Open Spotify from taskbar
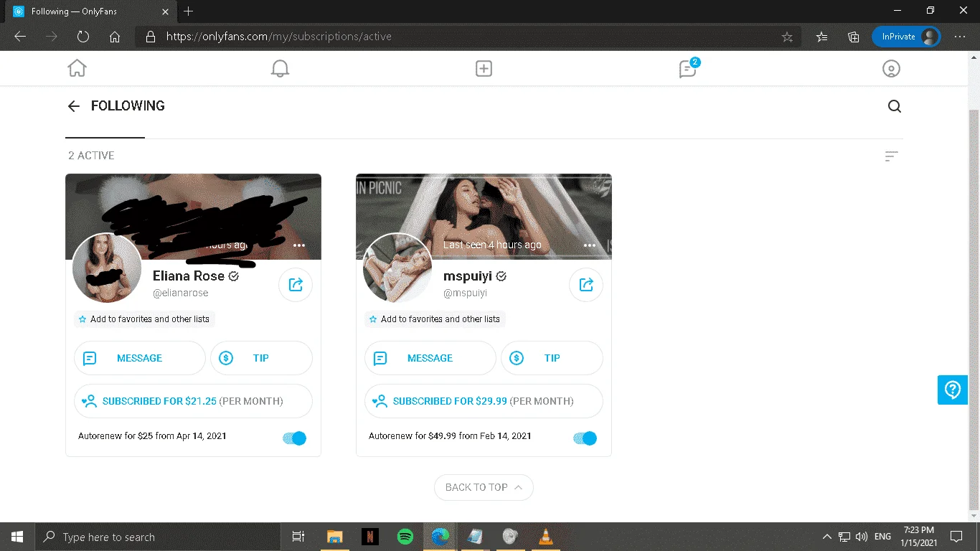980x551 pixels. (x=405, y=537)
